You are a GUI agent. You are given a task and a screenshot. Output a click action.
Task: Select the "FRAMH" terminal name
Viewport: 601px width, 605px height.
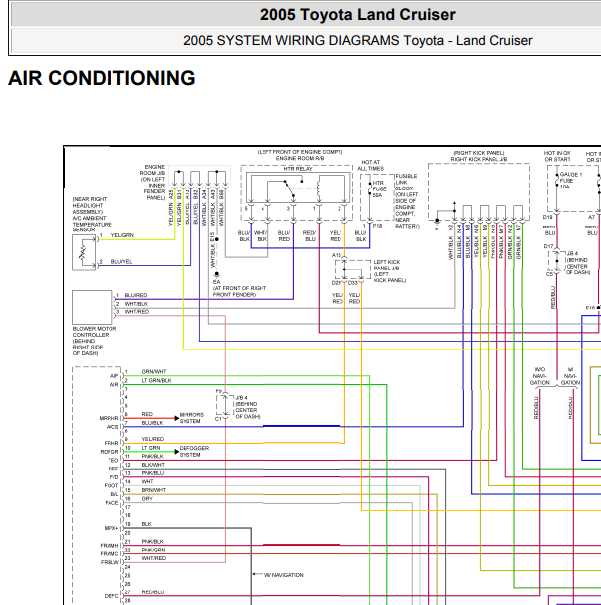click(109, 546)
